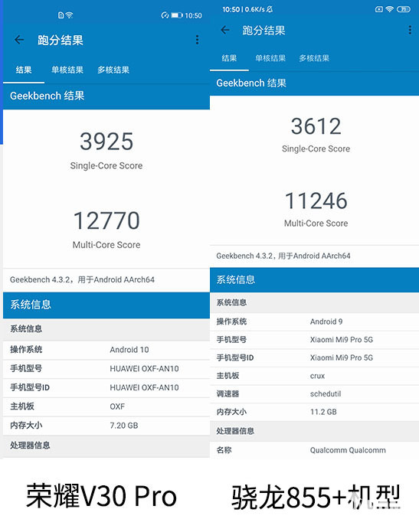
Task: Tap the 内存大小 7.20 GB row
Action: [106, 426]
